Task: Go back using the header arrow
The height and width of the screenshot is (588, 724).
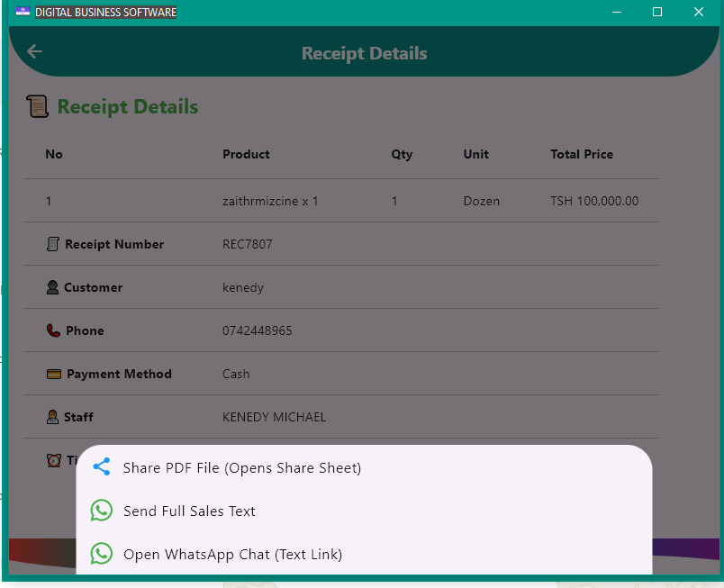Action: click(34, 51)
